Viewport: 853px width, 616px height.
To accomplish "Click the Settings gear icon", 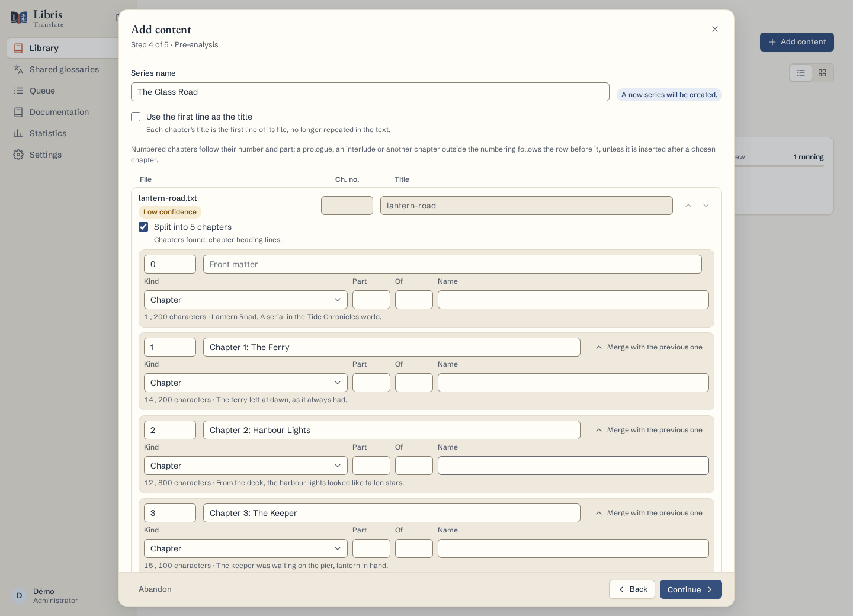I will [x=18, y=155].
